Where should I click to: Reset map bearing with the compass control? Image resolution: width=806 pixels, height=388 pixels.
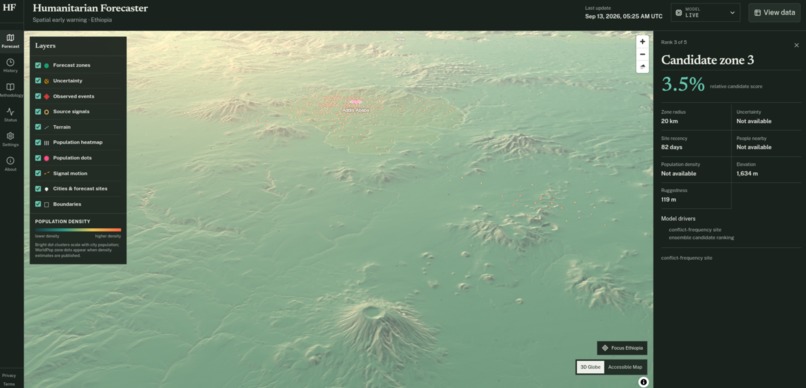click(x=642, y=67)
